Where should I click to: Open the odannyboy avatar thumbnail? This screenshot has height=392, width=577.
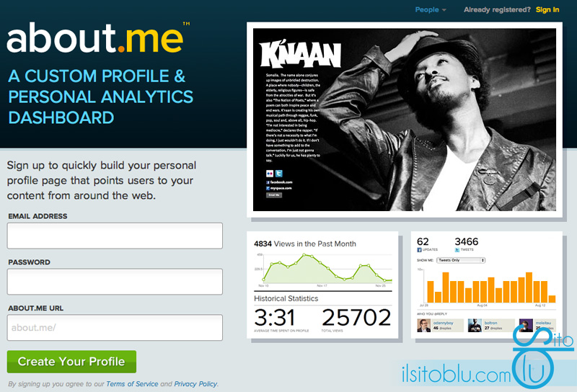coord(423,326)
